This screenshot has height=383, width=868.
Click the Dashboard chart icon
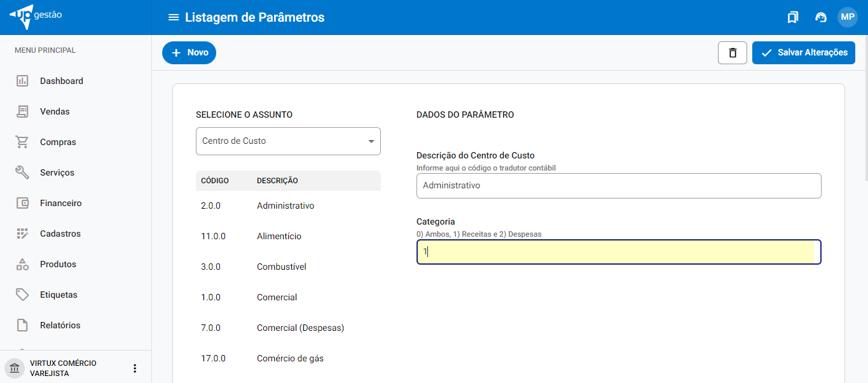[x=22, y=81]
